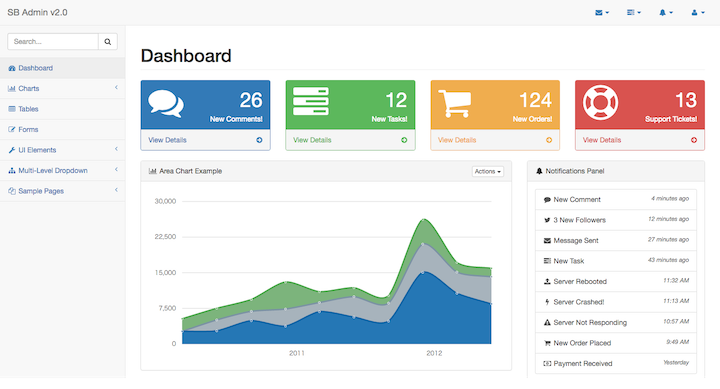720x389 pixels.
Task: Open the Server Crashed! notification
Action: pos(616,302)
